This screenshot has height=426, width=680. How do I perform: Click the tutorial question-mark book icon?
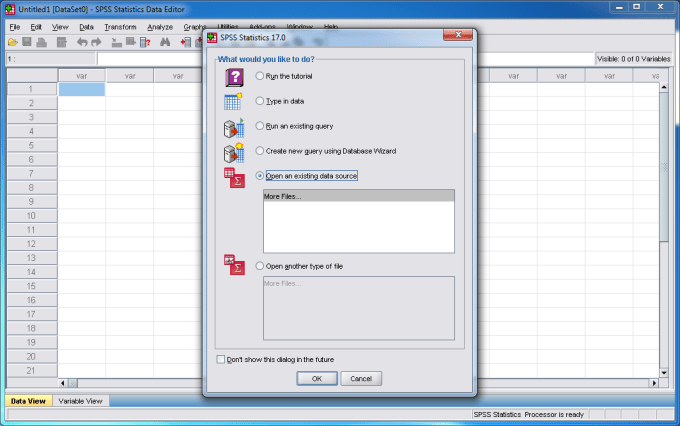(234, 78)
